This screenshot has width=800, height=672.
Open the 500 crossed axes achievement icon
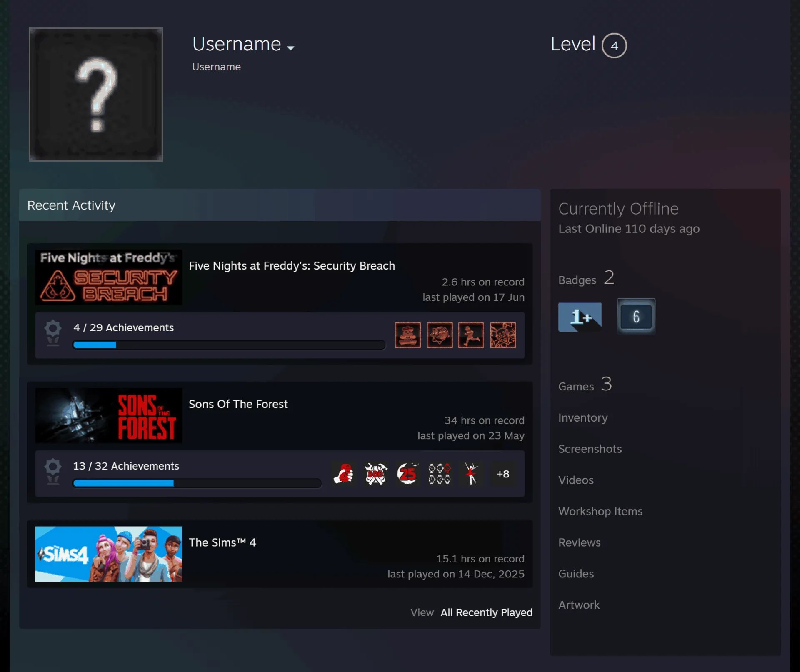pos(376,474)
